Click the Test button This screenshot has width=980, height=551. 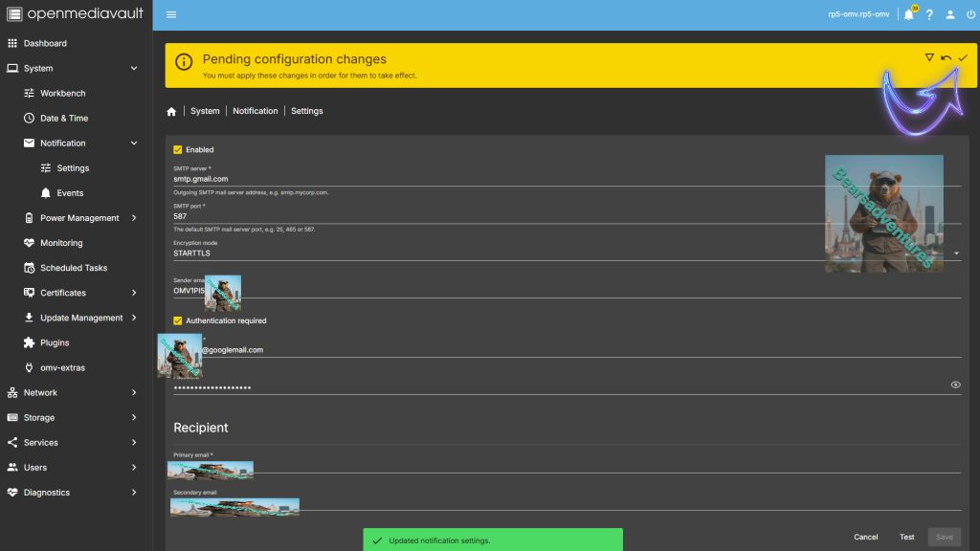coord(906,537)
